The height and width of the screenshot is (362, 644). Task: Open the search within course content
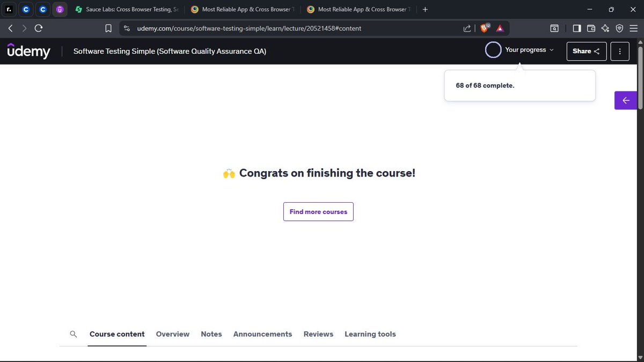74,334
